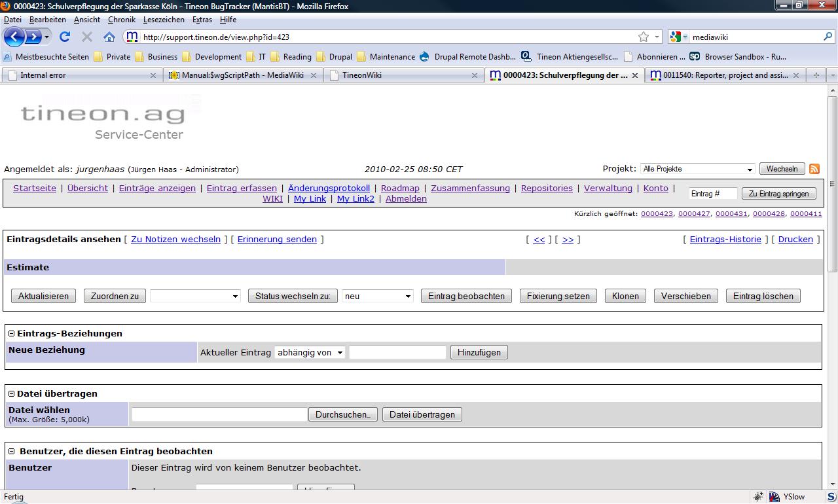This screenshot has height=504, width=838.
Task: Click the Eintrag löschen button
Action: coord(763,297)
